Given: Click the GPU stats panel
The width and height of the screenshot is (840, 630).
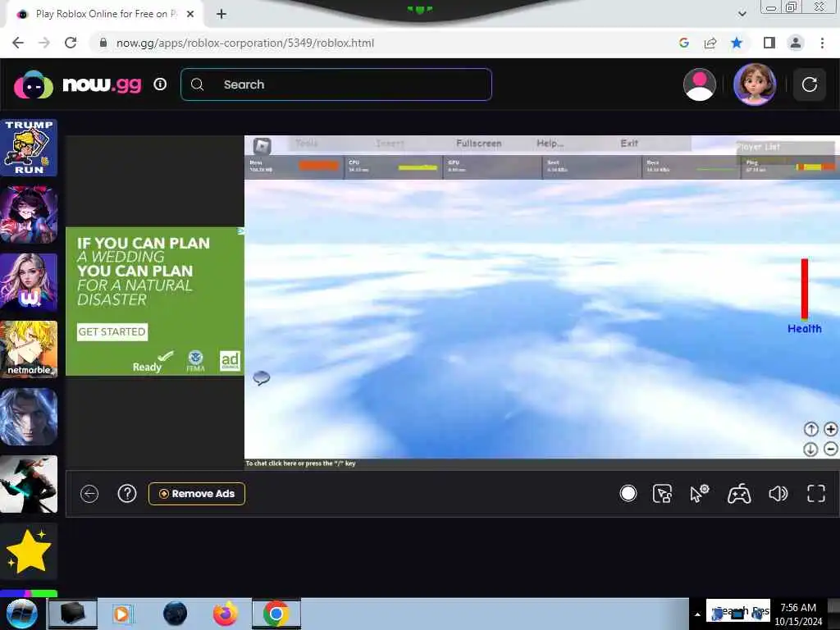Looking at the screenshot, I should point(493,166).
